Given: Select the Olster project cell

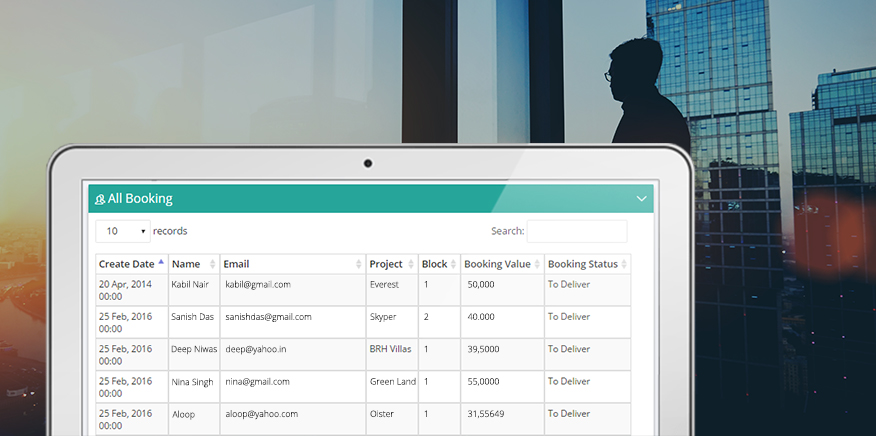Looking at the screenshot, I should tap(392, 419).
